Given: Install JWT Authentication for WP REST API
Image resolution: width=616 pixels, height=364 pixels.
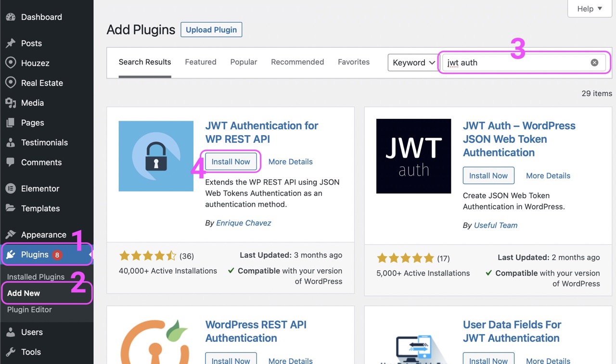Looking at the screenshot, I should click(231, 162).
